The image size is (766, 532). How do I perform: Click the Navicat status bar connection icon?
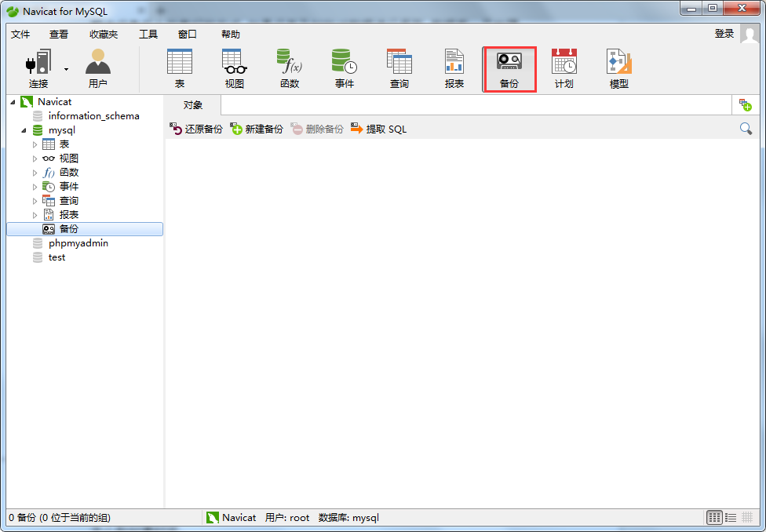point(213,518)
